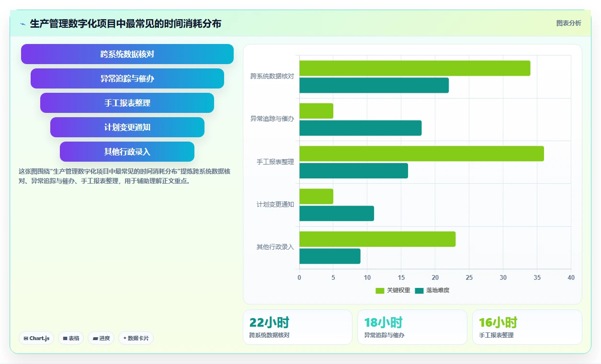Select the 其他行政录入 funnel bar
Screen dimensions: 601x364
127,152
